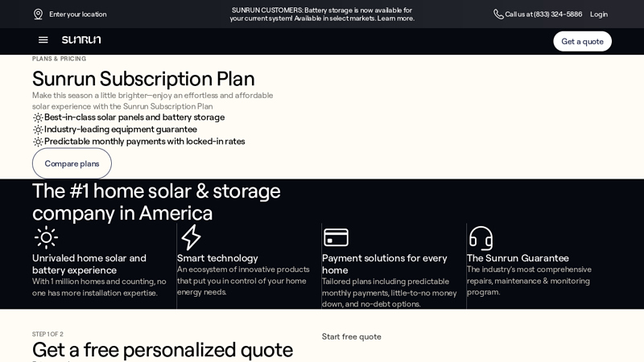
Task: Click the sun icon above Unrivaled home solar
Action: point(46,237)
